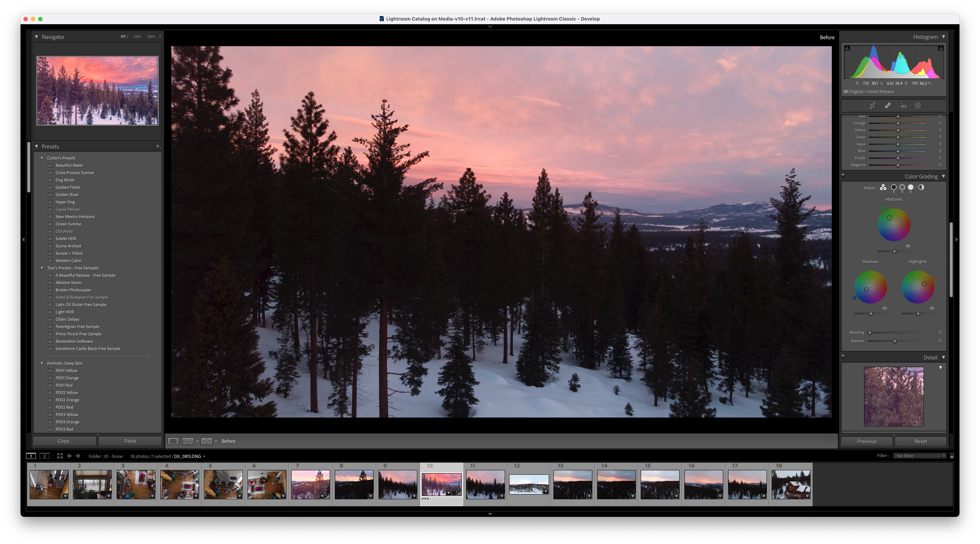Click main window display button 1

(31, 456)
